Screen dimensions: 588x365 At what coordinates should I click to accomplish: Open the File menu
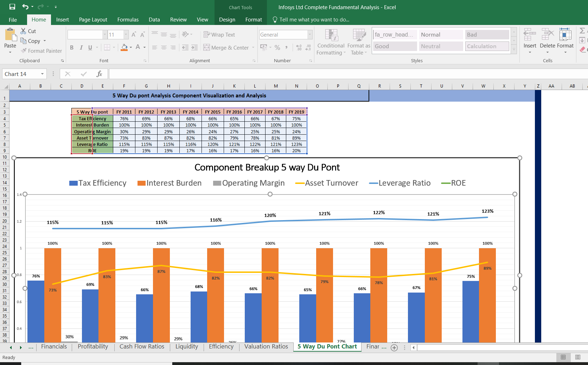pyautogui.click(x=13, y=20)
